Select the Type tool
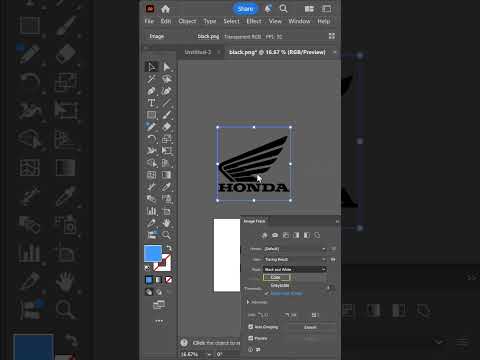480x360 pixels. (151, 103)
